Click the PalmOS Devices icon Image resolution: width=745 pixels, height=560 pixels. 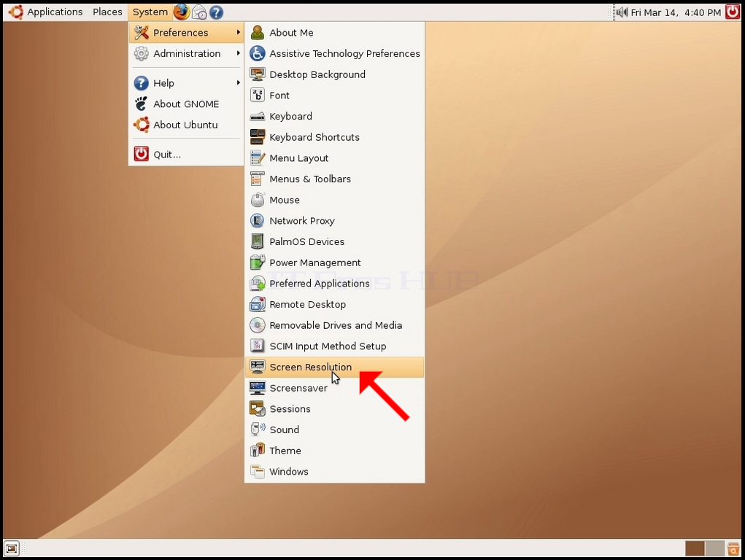[258, 242]
